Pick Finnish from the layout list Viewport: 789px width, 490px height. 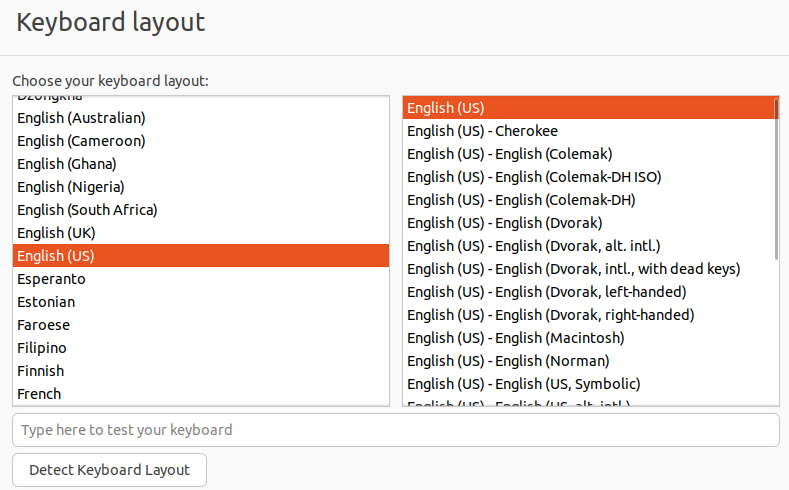40,371
